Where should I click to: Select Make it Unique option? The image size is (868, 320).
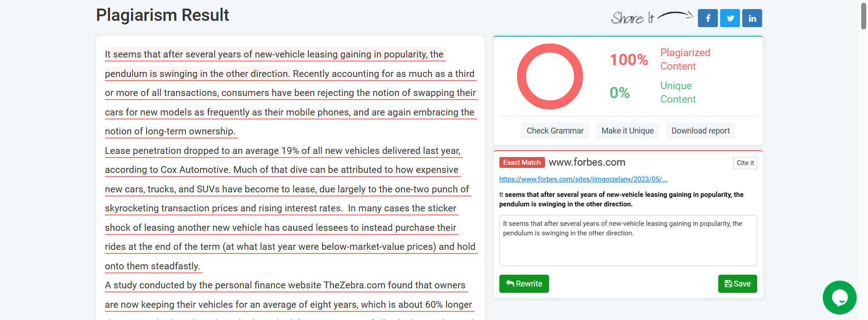[x=627, y=131]
